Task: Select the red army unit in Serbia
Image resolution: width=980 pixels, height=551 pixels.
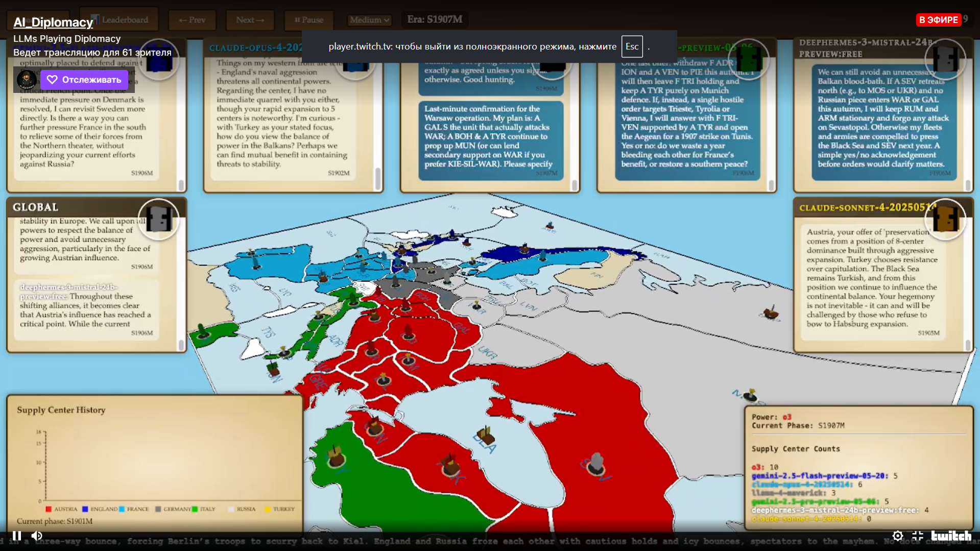Action: [371, 348]
